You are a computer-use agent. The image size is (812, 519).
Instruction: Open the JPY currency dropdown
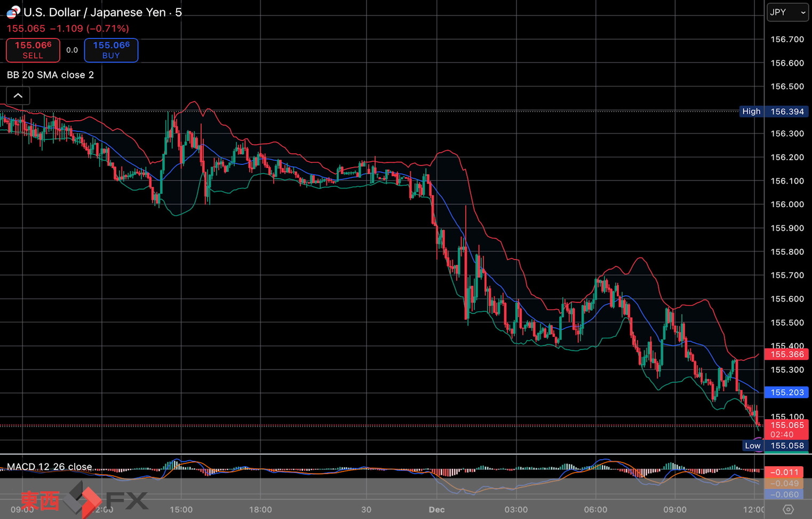coord(787,12)
